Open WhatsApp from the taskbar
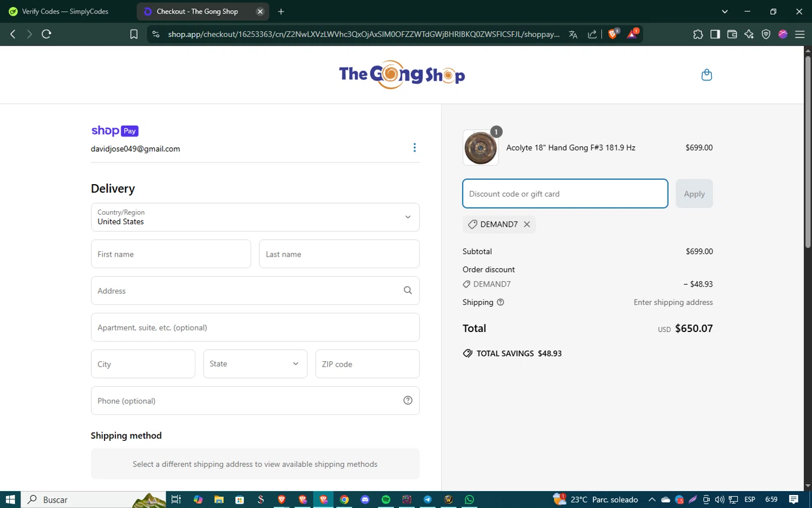The height and width of the screenshot is (508, 812). pyautogui.click(x=469, y=499)
